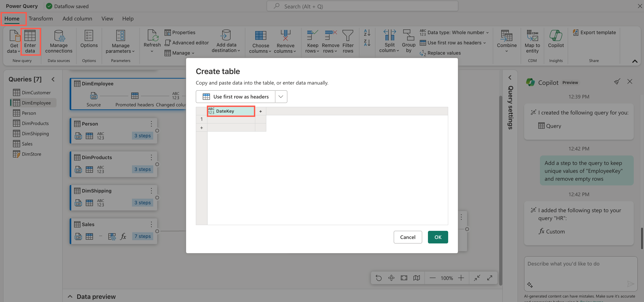This screenshot has height=302, width=644.
Task: Select the Transform menu tab
Action: 41,18
